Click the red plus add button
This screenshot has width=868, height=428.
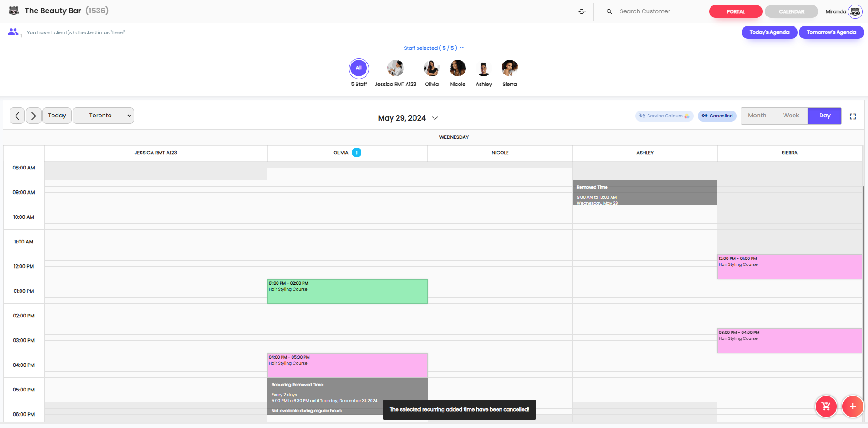(x=852, y=406)
